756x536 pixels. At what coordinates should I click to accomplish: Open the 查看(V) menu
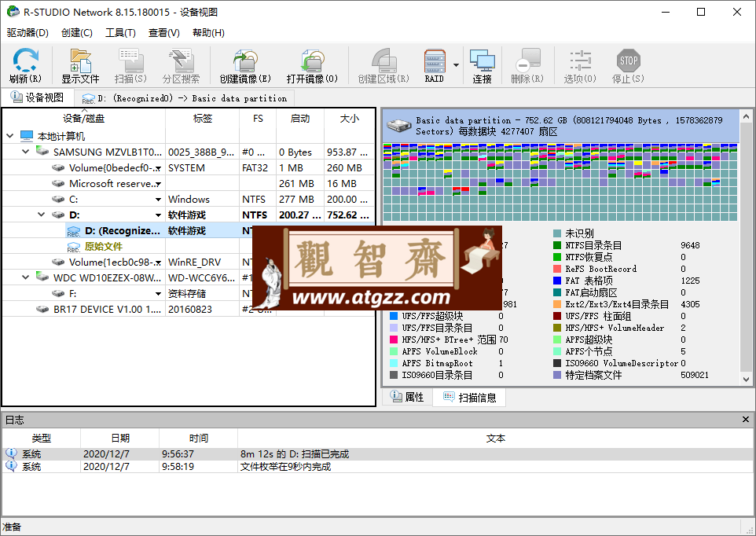point(164,33)
